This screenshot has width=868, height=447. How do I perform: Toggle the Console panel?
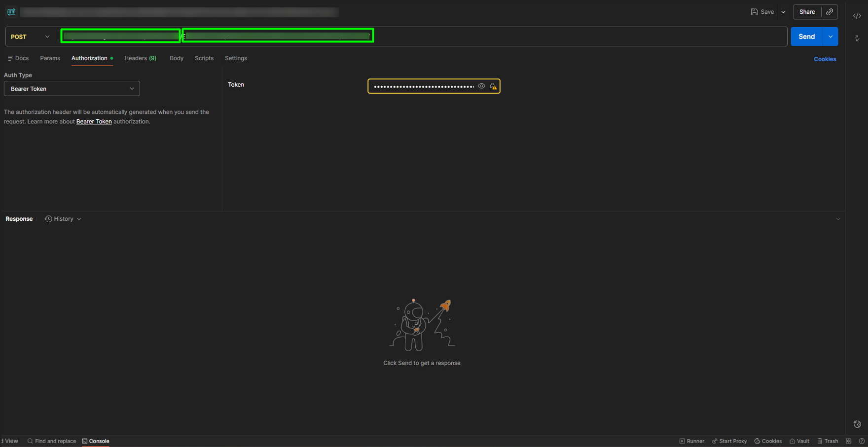coord(96,441)
